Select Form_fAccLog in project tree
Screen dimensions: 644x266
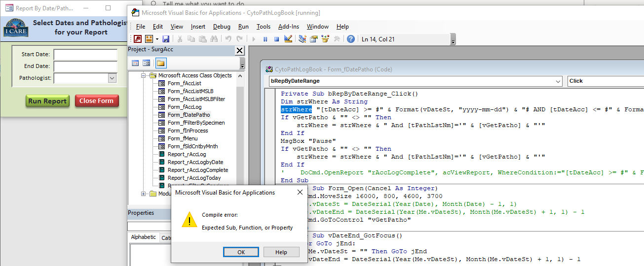(x=184, y=107)
